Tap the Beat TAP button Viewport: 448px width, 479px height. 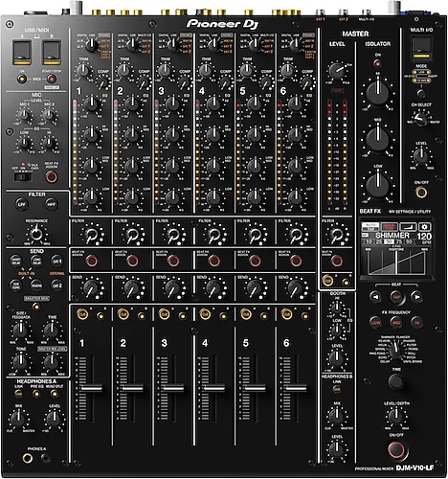396,297
